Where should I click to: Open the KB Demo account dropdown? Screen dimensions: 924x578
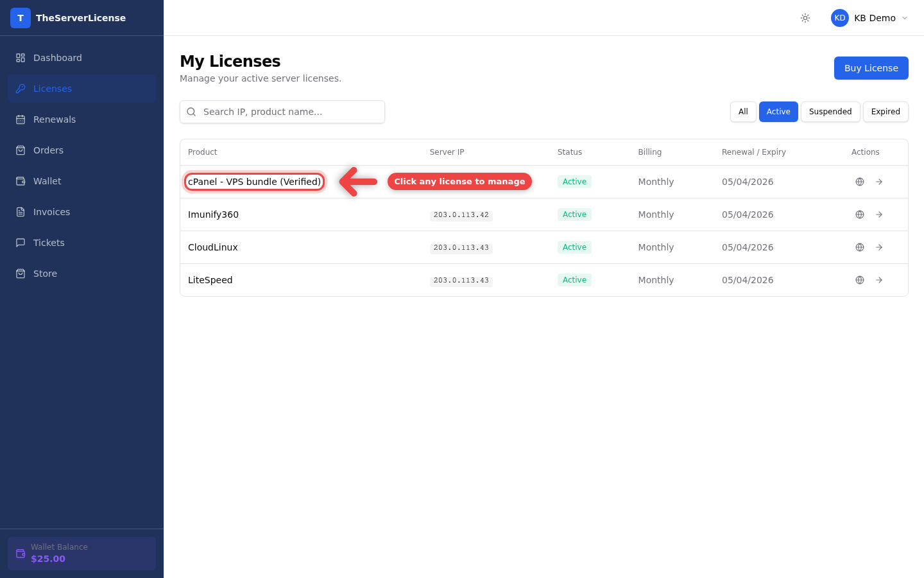869,18
